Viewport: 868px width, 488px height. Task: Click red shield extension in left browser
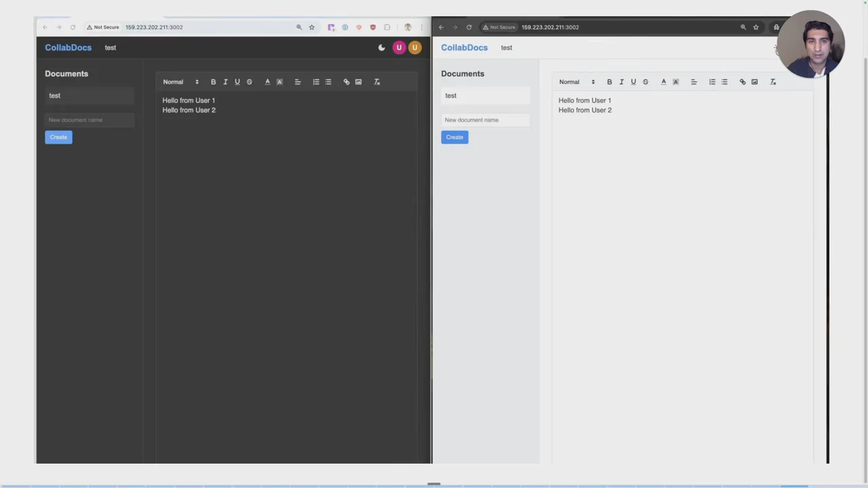coord(372,27)
